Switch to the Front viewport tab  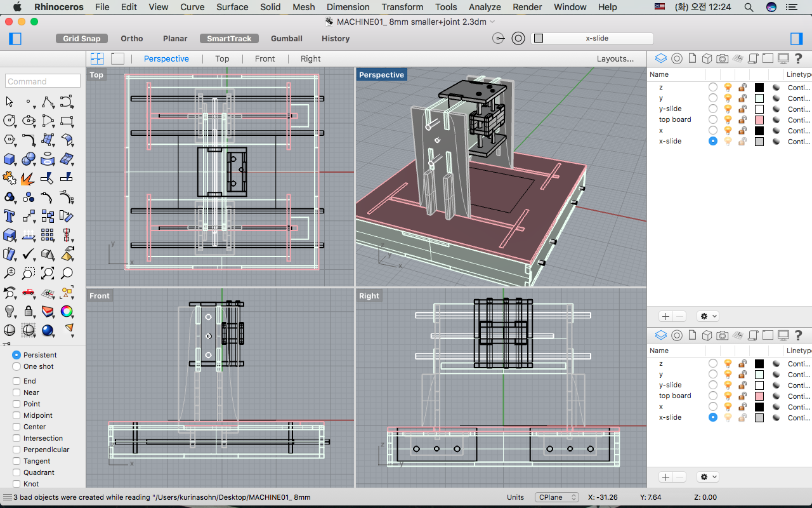tap(265, 58)
